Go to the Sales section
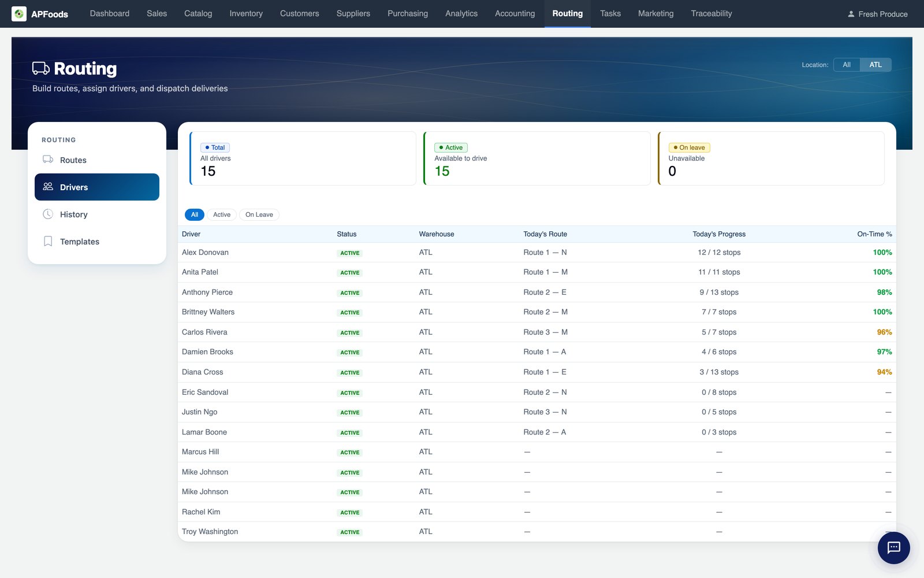The image size is (924, 578). pos(157,13)
